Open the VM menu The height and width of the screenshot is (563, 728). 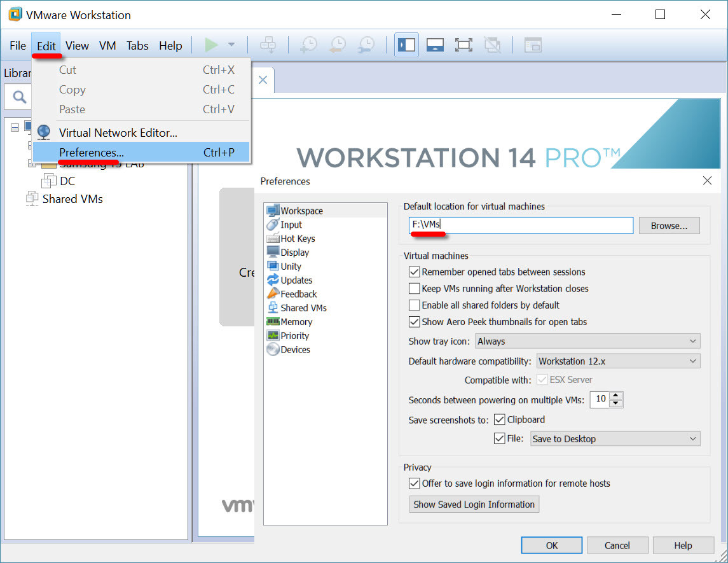[x=107, y=46]
